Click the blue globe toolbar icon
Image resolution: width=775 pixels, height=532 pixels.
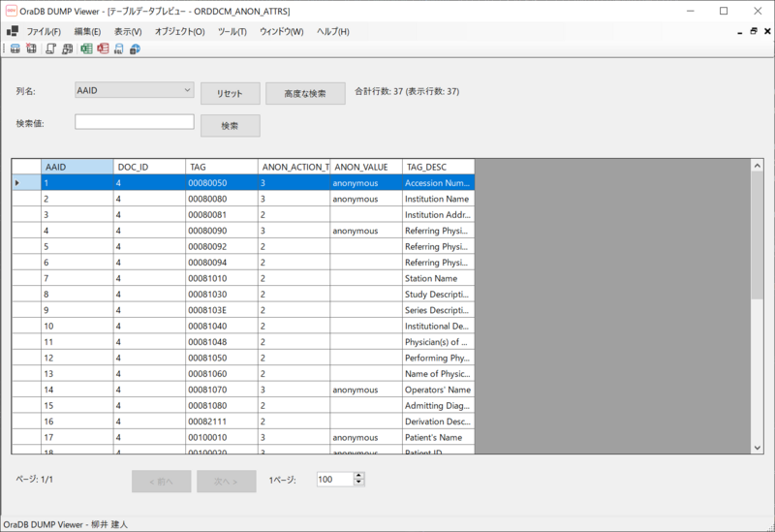tap(134, 48)
